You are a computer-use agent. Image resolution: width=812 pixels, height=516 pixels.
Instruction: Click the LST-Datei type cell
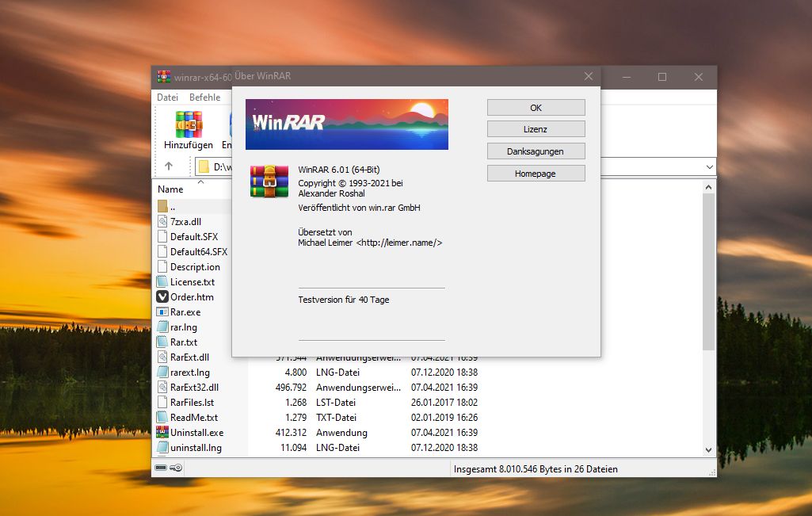[336, 402]
